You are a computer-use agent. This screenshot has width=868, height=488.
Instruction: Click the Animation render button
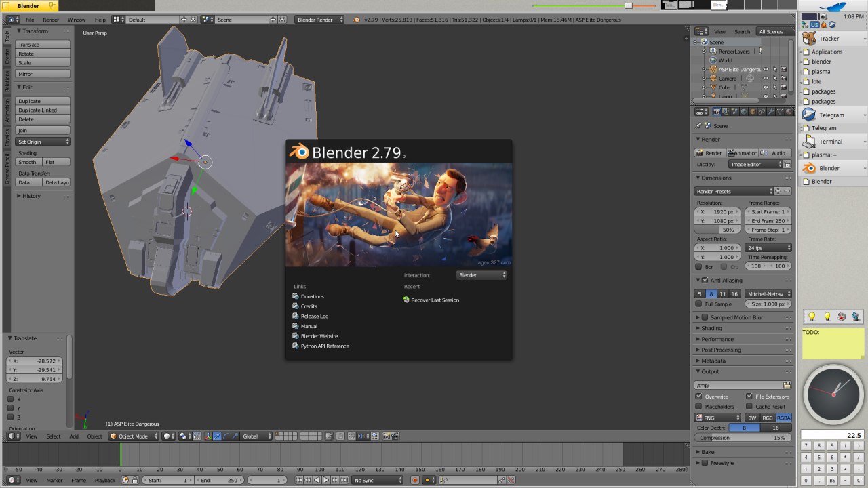click(x=743, y=152)
